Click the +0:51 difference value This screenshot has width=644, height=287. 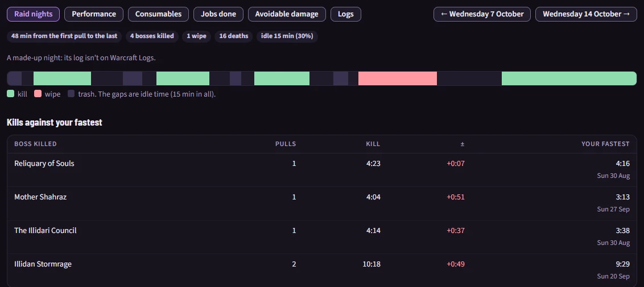pyautogui.click(x=456, y=197)
